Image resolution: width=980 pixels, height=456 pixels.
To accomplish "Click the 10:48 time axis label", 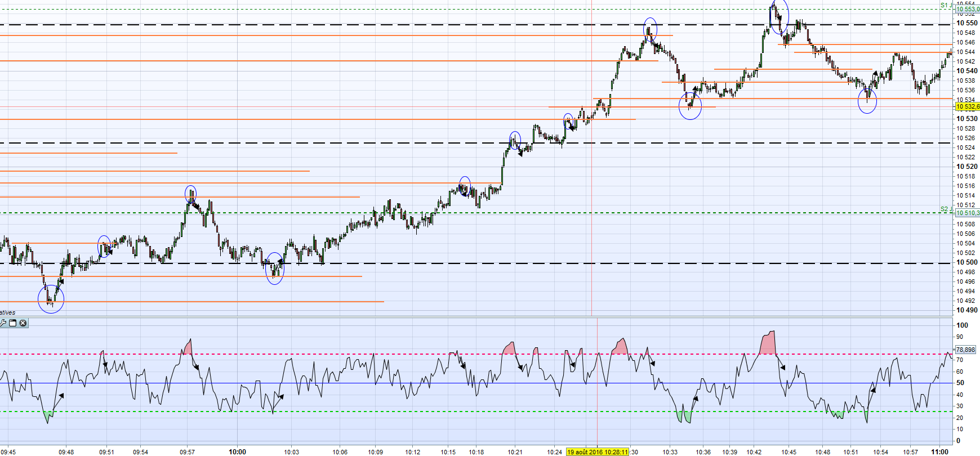I will click(x=822, y=452).
